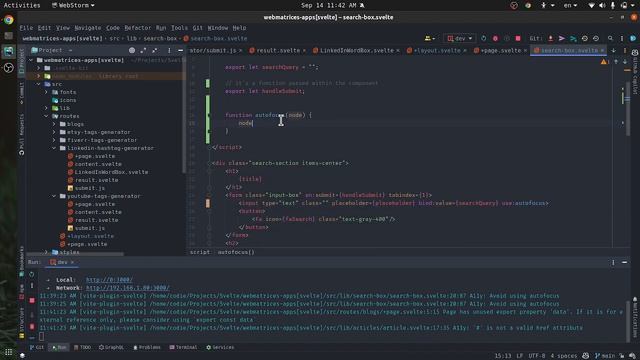The width and height of the screenshot is (640, 360).
Task: Toggle the Structure sidebar tool window
Action: point(22,322)
